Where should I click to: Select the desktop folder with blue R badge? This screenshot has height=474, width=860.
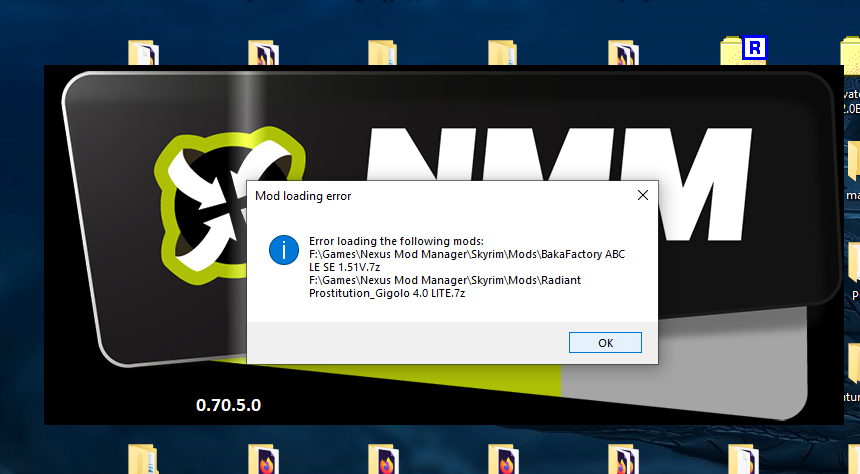[x=743, y=51]
